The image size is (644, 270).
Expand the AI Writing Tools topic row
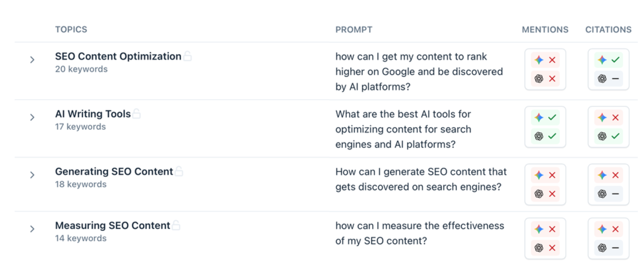32,117
